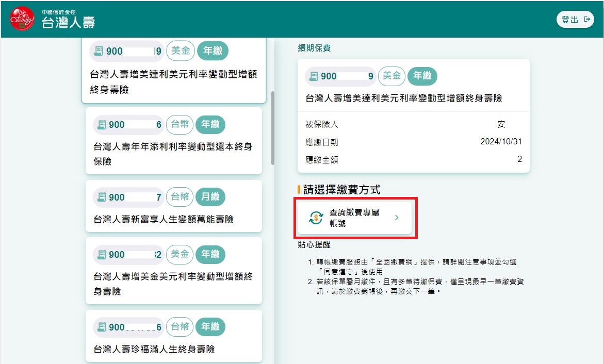Viewport: 604px width, 364px height.
Task: Click the policy icon on 年年添利 card
Action: tap(102, 124)
